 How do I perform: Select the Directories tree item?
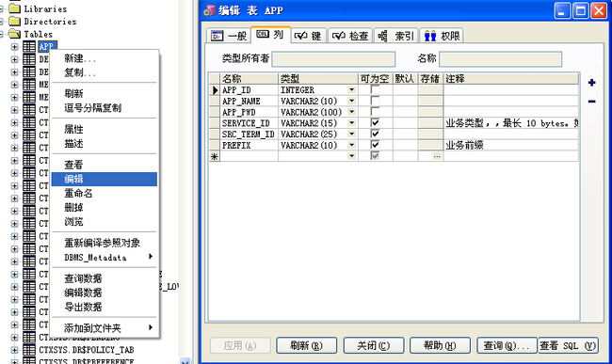(50, 22)
